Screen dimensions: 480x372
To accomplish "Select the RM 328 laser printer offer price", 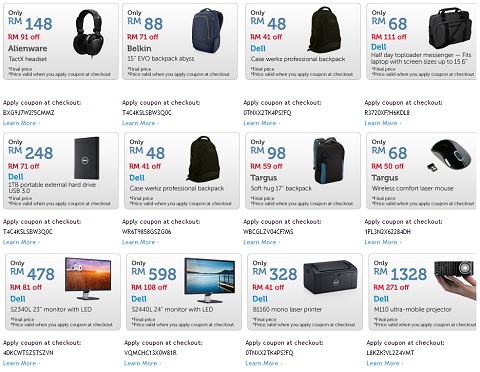I will coord(274,274).
